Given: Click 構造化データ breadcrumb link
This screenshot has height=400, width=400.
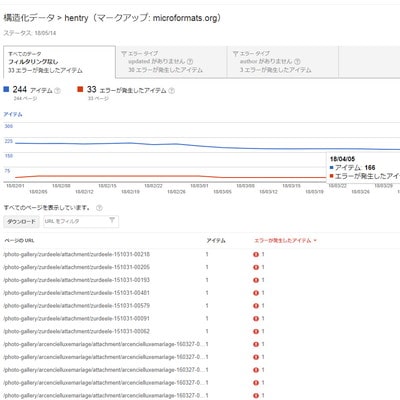Looking at the screenshot, I should 29,18.
